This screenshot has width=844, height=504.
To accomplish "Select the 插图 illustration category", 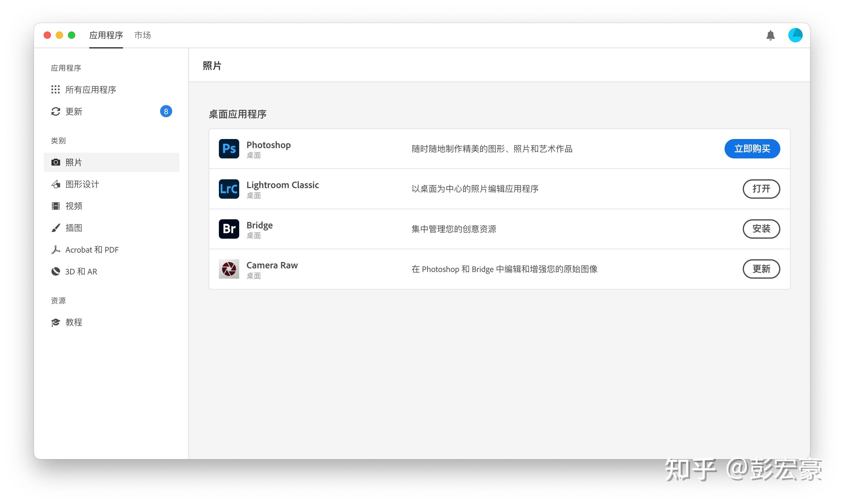I will (74, 228).
